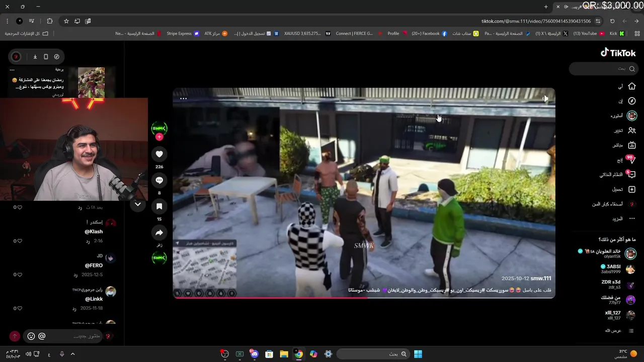The width and height of the screenshot is (644, 362).
Task: Insert mention with the @ icon
Action: (x=42, y=336)
